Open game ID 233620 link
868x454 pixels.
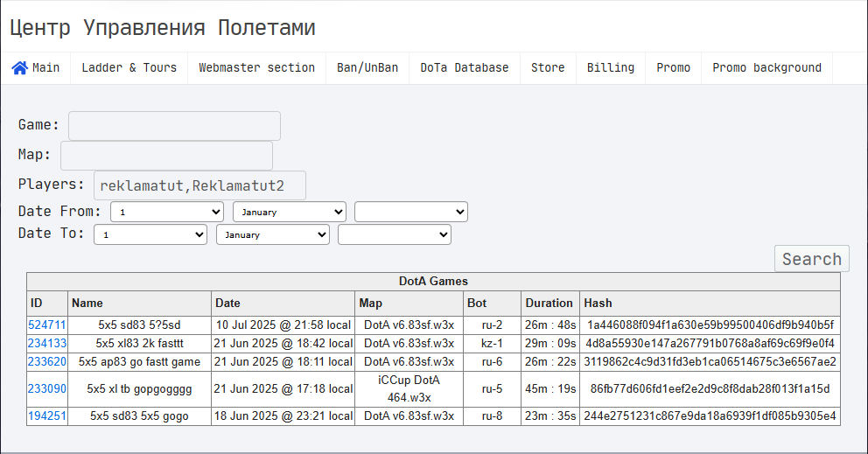(x=47, y=361)
